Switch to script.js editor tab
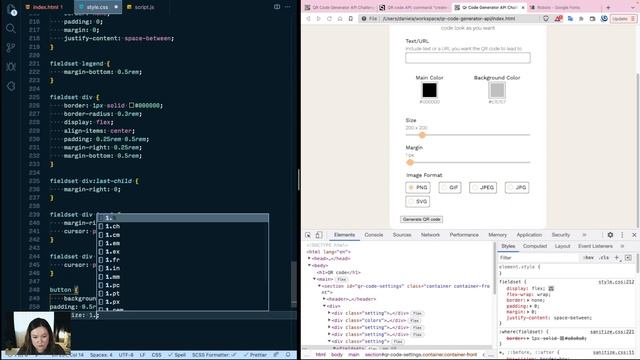This screenshot has height=360, width=640. pyautogui.click(x=141, y=7)
